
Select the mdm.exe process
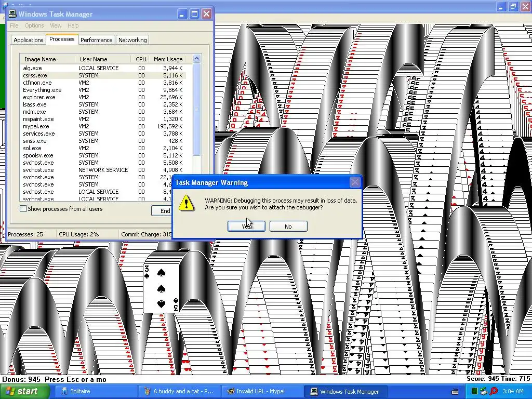103,112
